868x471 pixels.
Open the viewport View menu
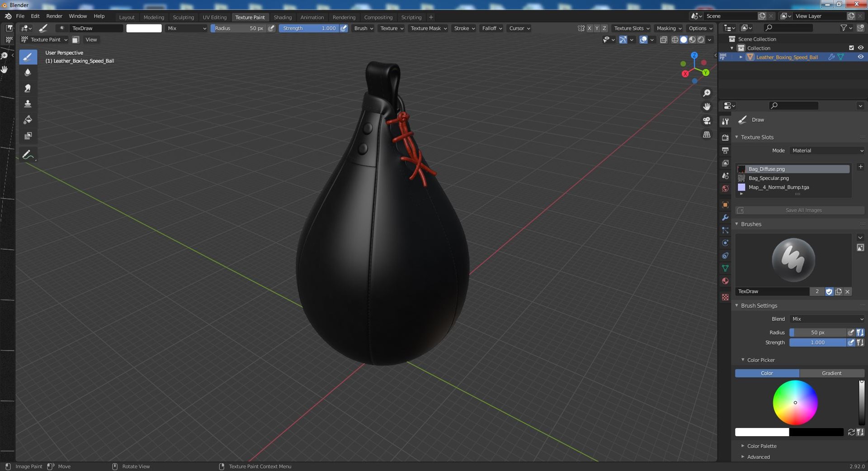91,40
